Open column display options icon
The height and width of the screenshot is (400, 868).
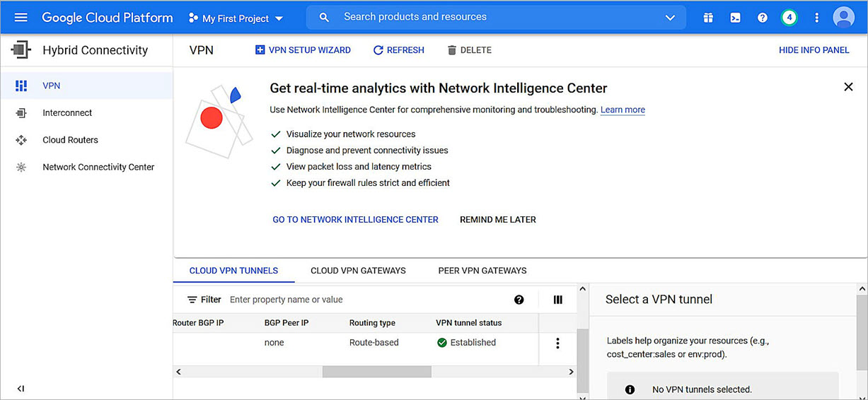pos(558,300)
